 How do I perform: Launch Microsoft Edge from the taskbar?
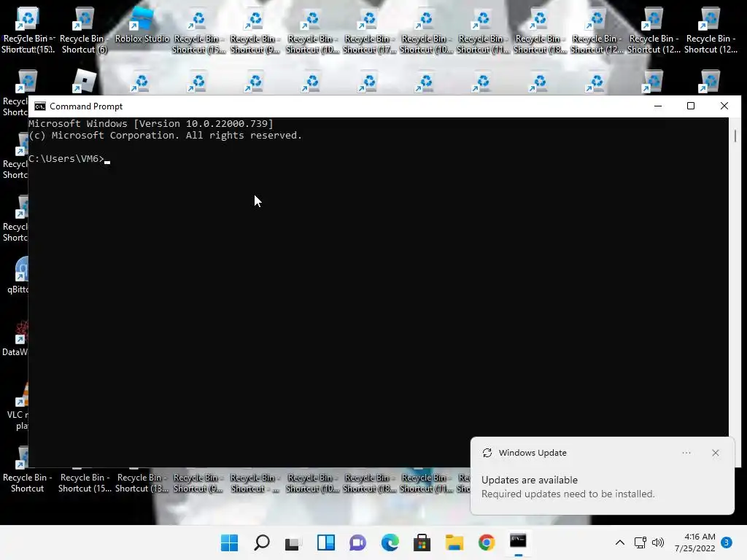pos(390,542)
